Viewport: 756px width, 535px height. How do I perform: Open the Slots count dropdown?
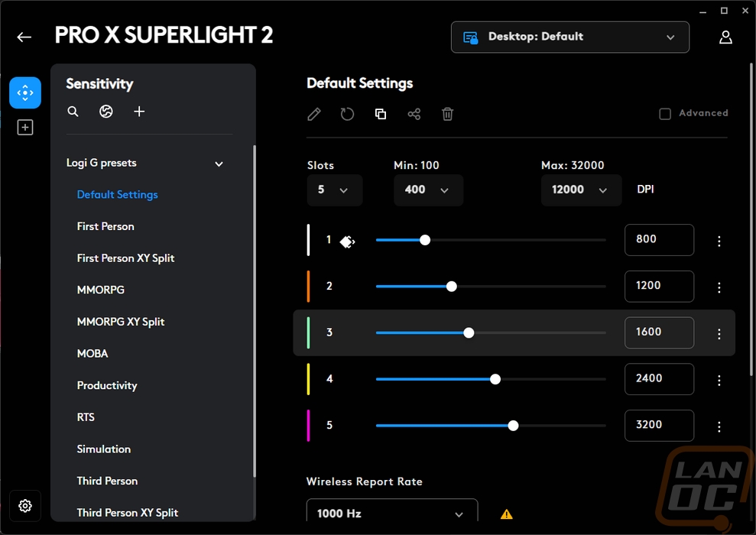[335, 190]
